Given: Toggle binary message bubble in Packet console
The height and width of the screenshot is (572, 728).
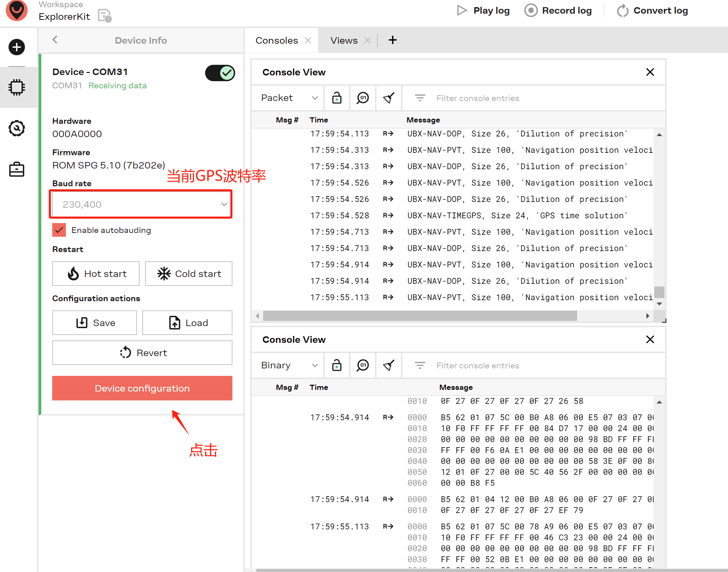Looking at the screenshot, I should click(x=363, y=98).
